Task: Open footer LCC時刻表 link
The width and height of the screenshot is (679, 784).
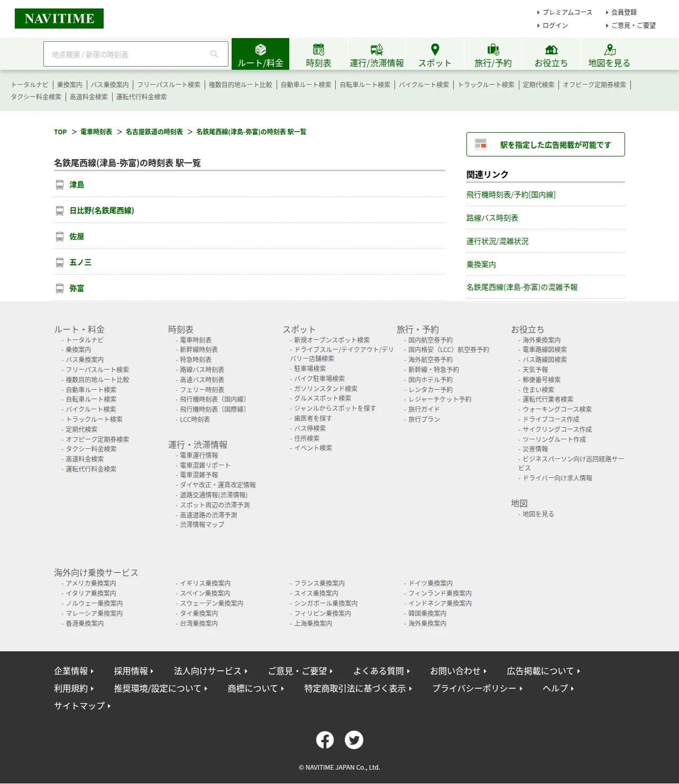Action: click(x=195, y=419)
